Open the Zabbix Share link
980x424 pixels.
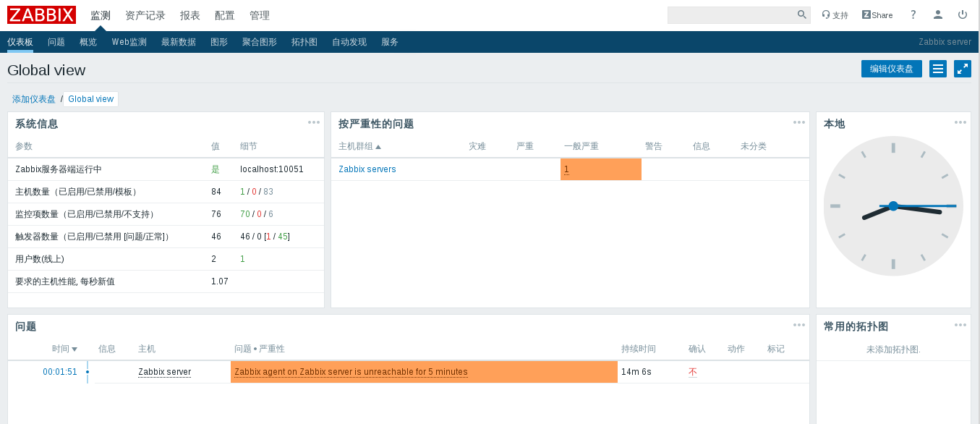(877, 15)
